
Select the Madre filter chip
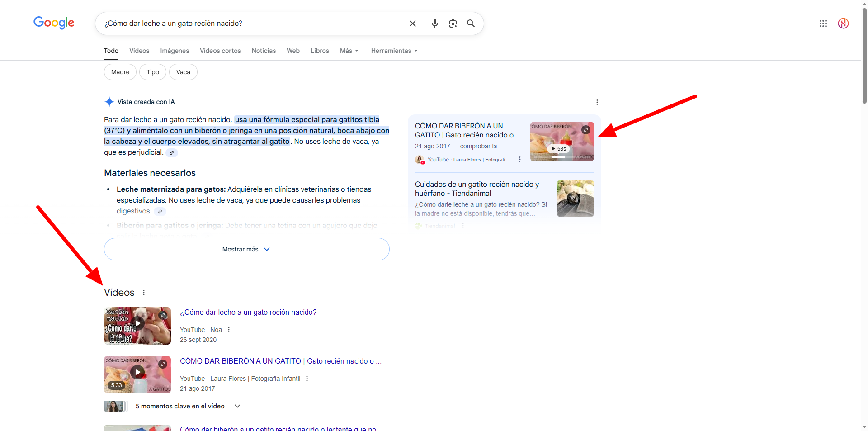pyautogui.click(x=120, y=72)
